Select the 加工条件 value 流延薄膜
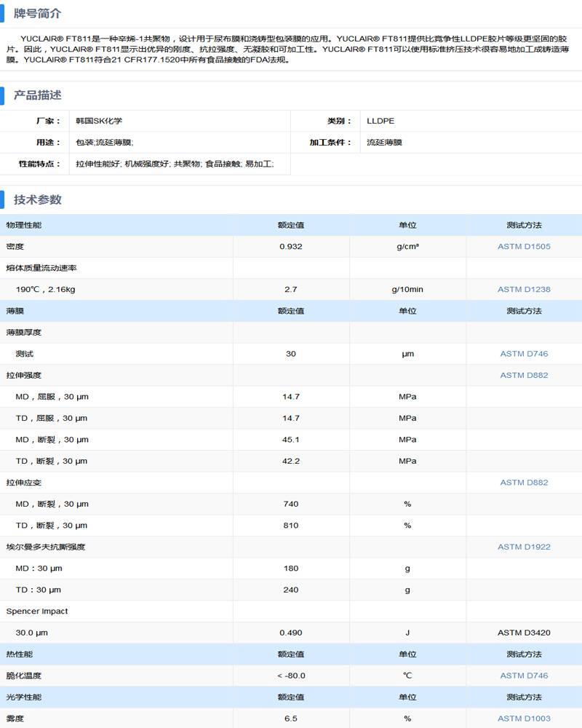Image resolution: width=582 pixels, height=728 pixels. point(384,143)
